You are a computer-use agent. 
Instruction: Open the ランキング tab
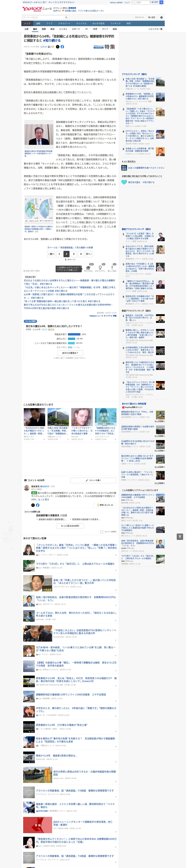coord(115,24)
